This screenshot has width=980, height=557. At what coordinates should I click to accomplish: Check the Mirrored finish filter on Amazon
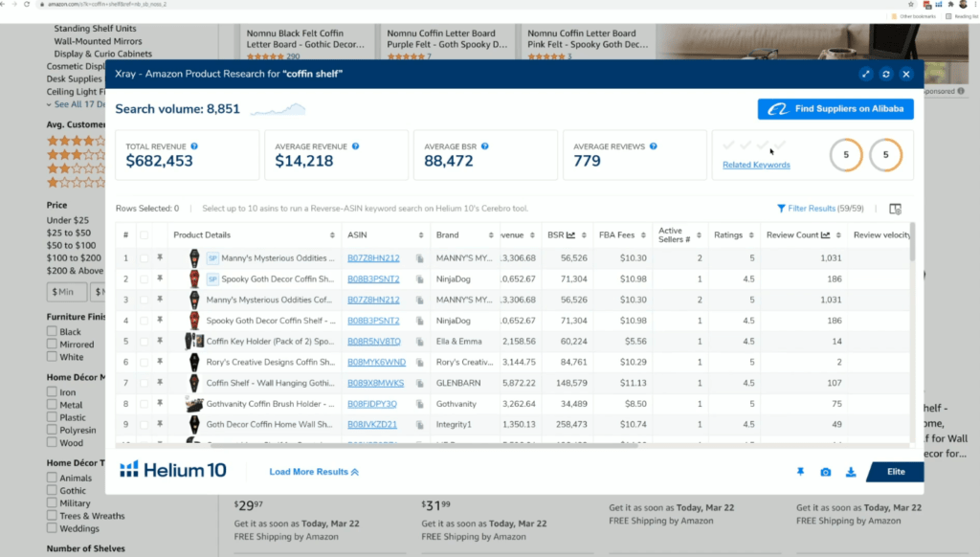[x=52, y=344]
